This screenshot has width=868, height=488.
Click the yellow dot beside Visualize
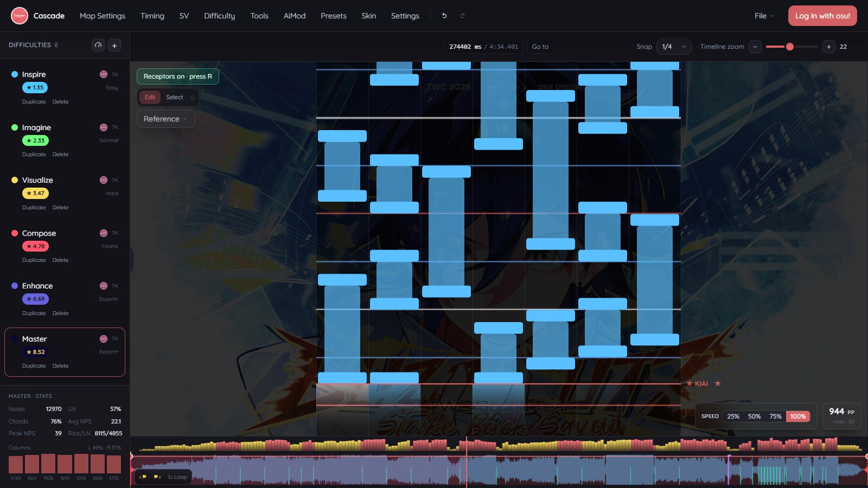(15, 180)
